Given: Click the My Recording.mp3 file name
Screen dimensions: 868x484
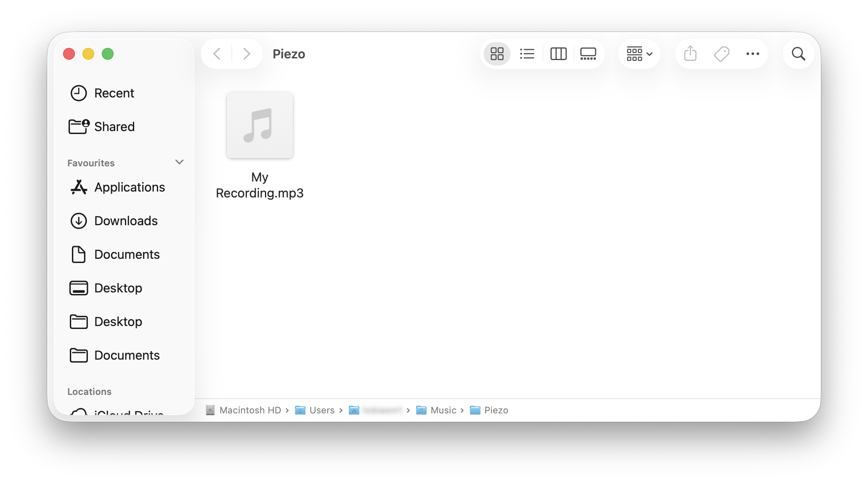Looking at the screenshot, I should [260, 185].
